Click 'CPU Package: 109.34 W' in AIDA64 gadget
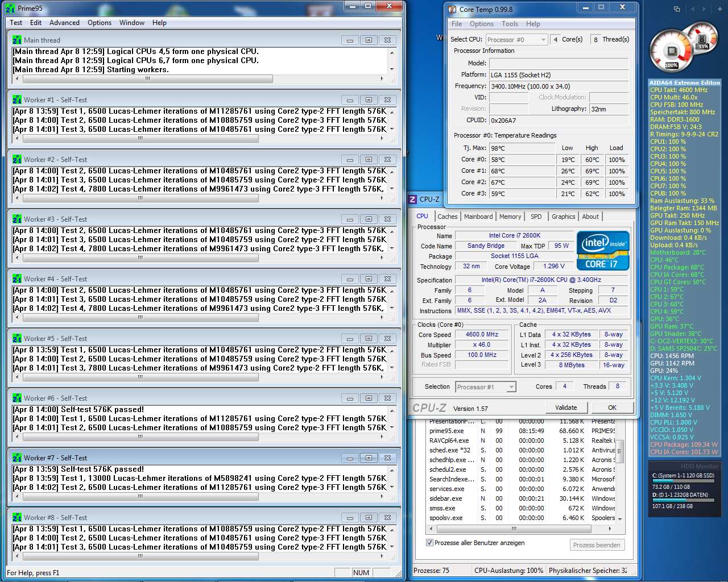Screen dimensions: 728x582 tap(684, 445)
